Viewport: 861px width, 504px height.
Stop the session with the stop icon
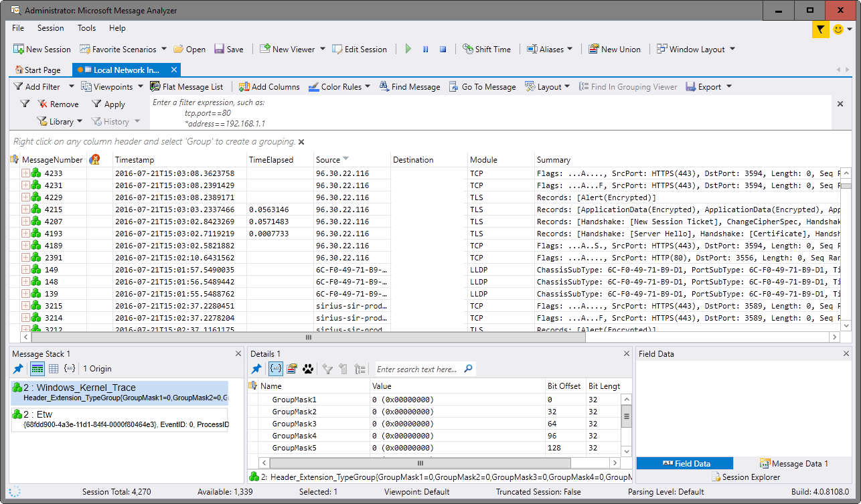[x=443, y=49]
